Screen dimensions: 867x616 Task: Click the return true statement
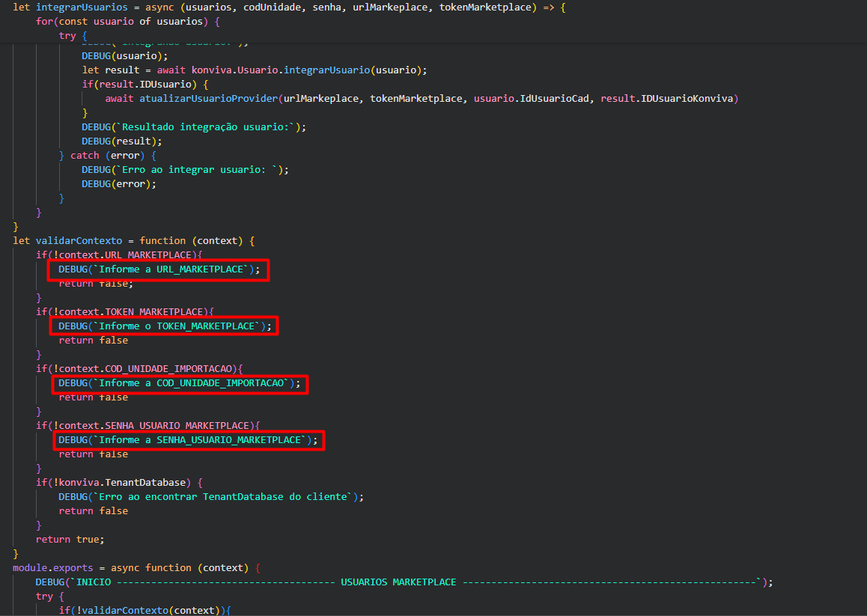pos(65,539)
